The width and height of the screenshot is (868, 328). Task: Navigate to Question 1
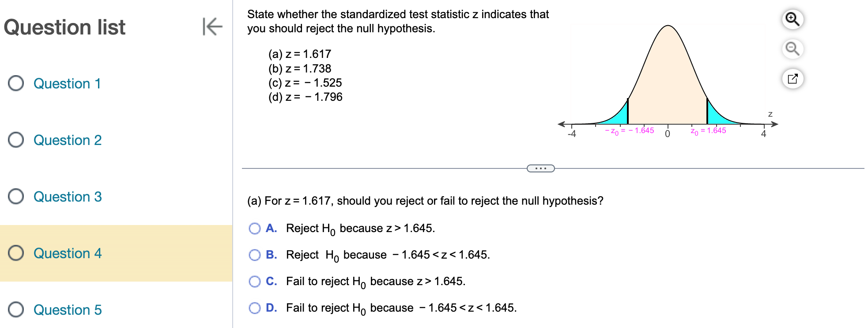coord(68,84)
